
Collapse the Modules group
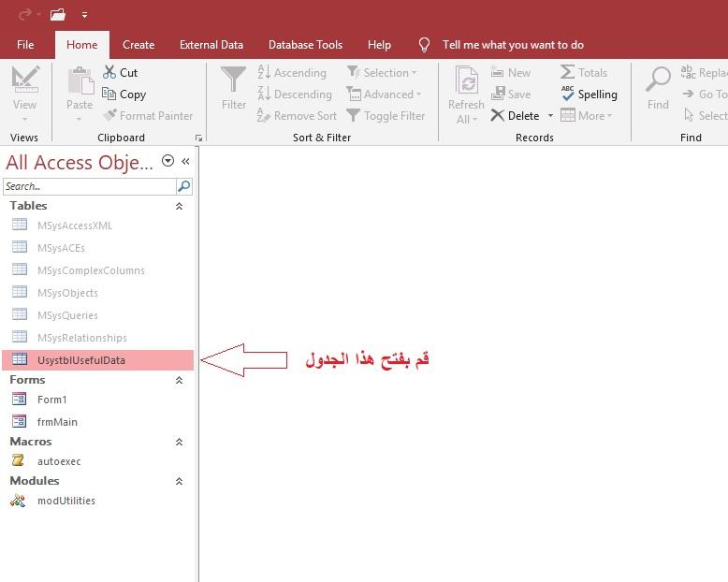180,481
